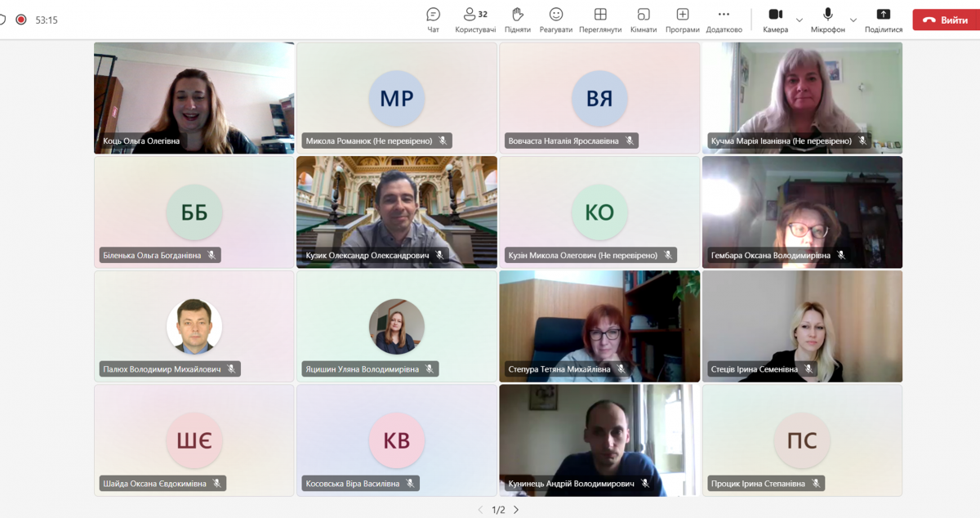Open breakout rooms (Кімнати)

(643, 19)
